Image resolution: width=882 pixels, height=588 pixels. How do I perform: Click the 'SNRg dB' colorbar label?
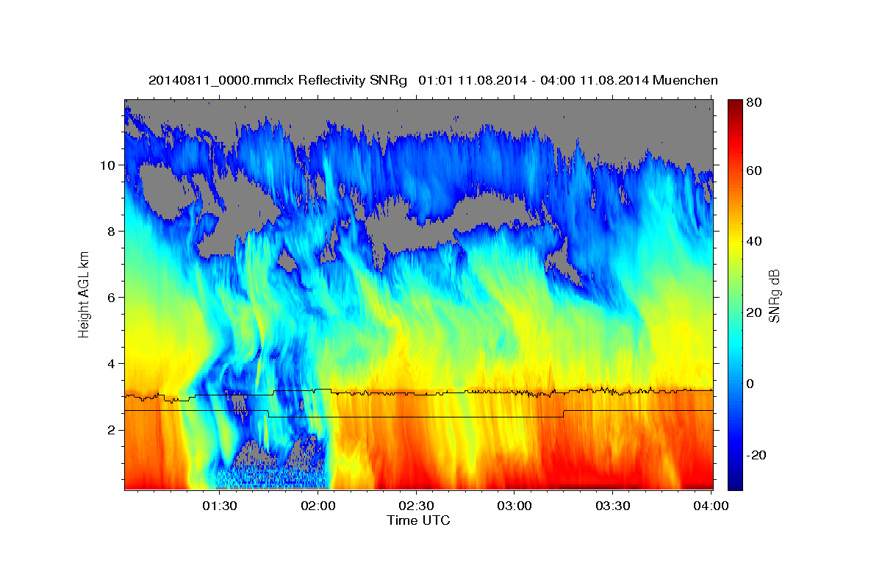(774, 295)
